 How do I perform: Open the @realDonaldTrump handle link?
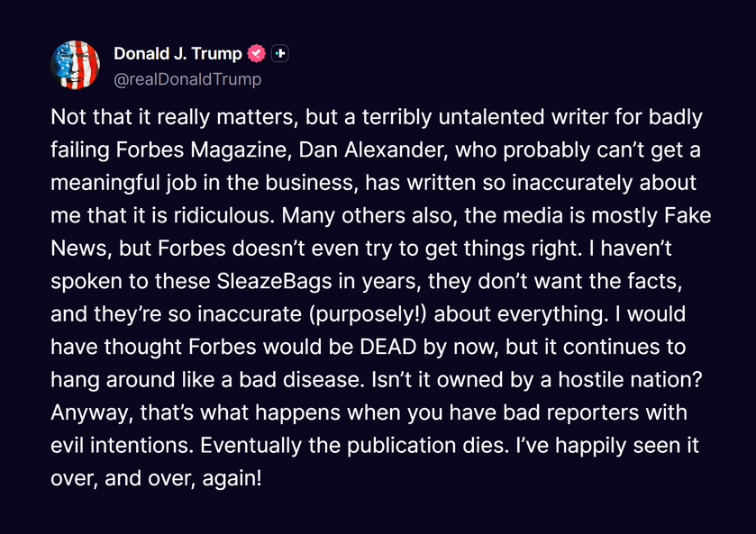pos(187,79)
